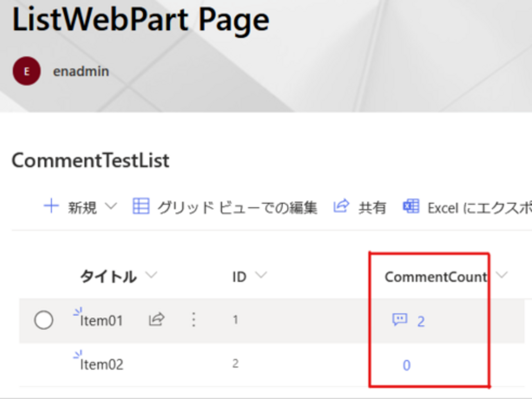Click the new item indicator icon on Item02
Viewport: 532px width, 399px height.
(78, 354)
